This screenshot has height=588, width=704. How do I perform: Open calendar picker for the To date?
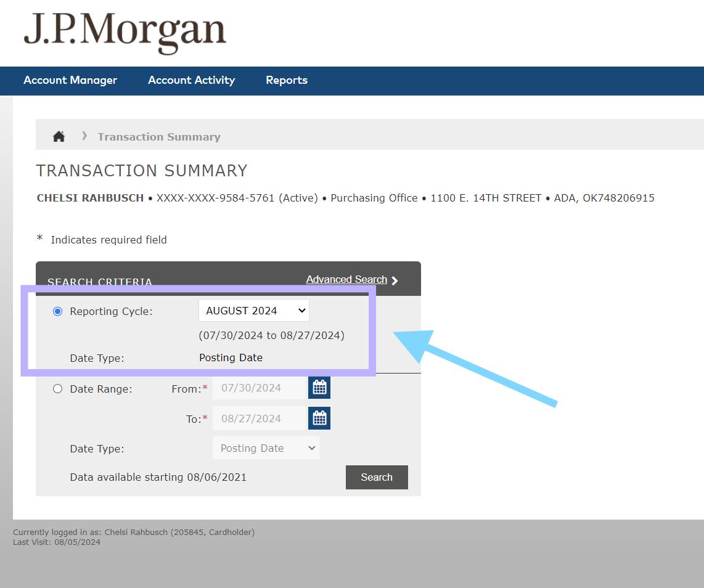[x=319, y=418]
